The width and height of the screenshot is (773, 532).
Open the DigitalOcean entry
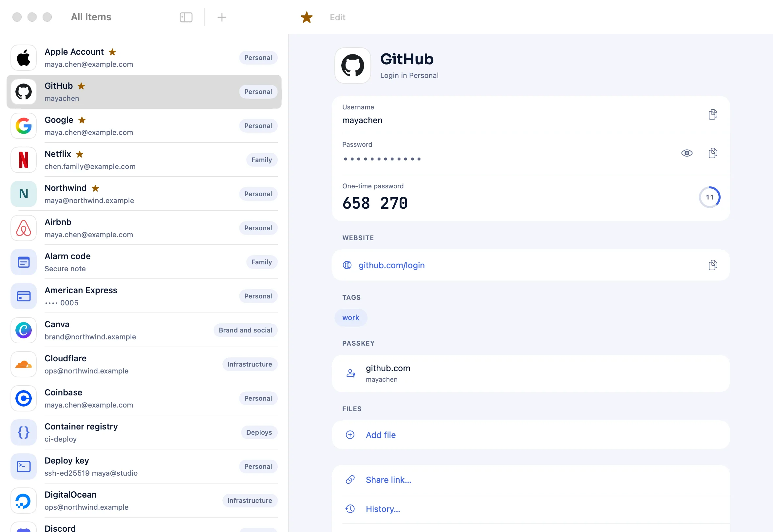pos(144,501)
